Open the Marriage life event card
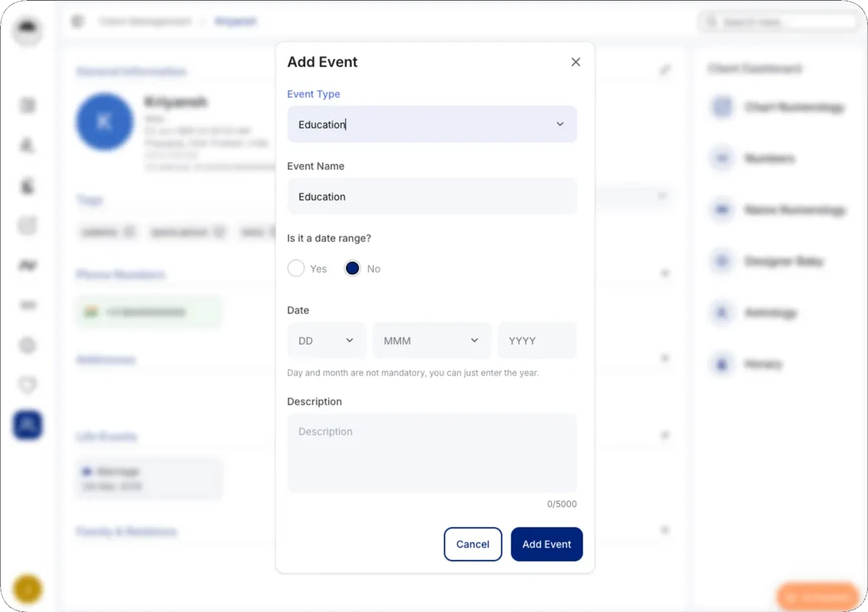 pyautogui.click(x=149, y=478)
